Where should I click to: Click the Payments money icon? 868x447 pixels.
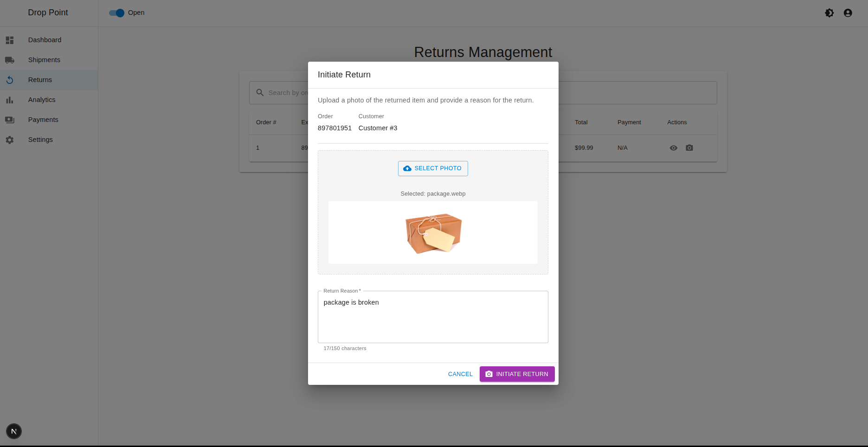point(10,120)
